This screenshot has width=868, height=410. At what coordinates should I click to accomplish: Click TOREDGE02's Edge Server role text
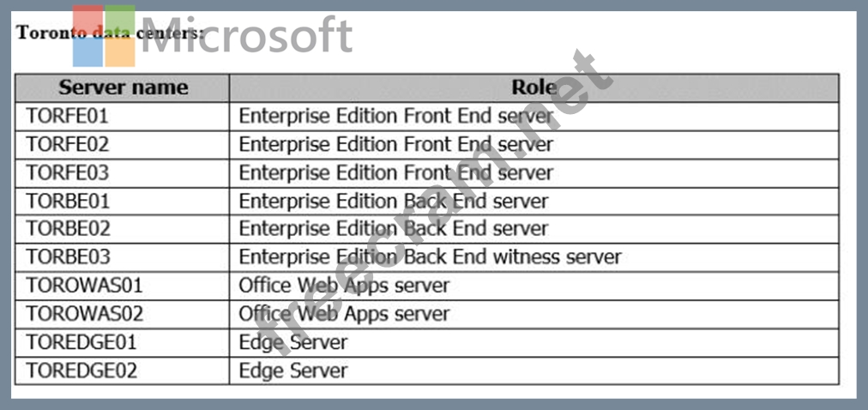pyautogui.click(x=292, y=371)
